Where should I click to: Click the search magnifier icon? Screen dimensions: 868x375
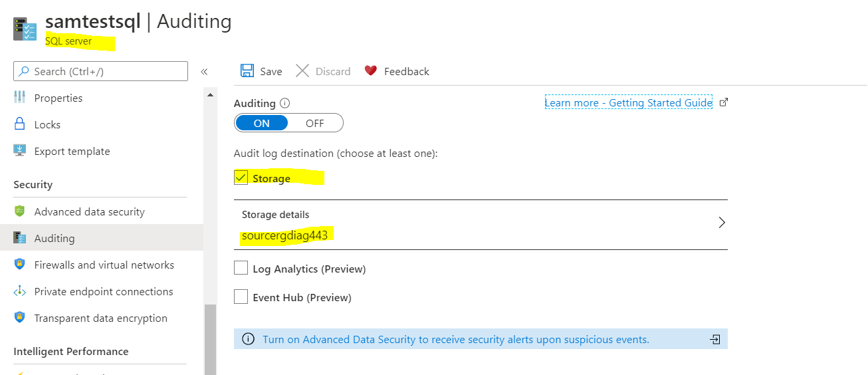click(x=24, y=71)
